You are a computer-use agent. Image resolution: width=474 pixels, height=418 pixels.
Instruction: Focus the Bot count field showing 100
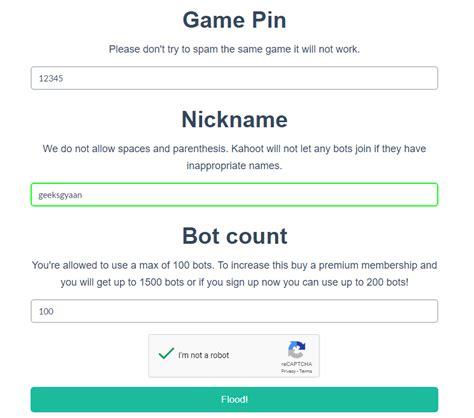pos(234,311)
